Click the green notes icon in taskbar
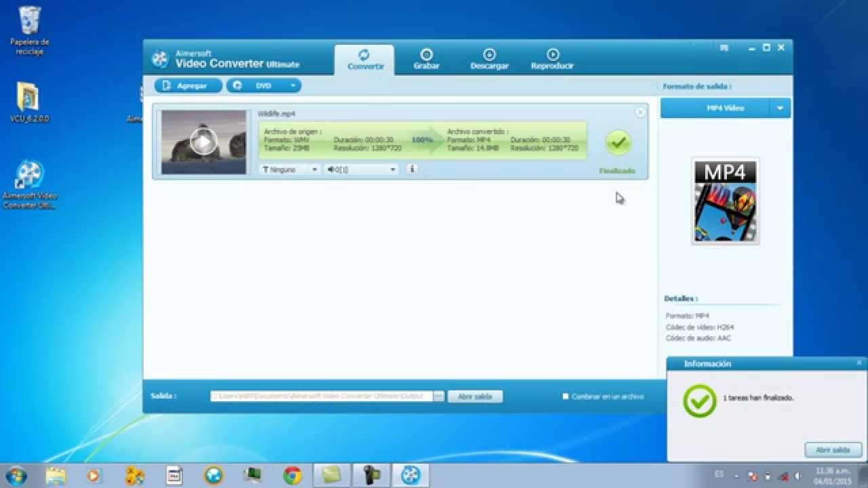The image size is (868, 488). 332,476
